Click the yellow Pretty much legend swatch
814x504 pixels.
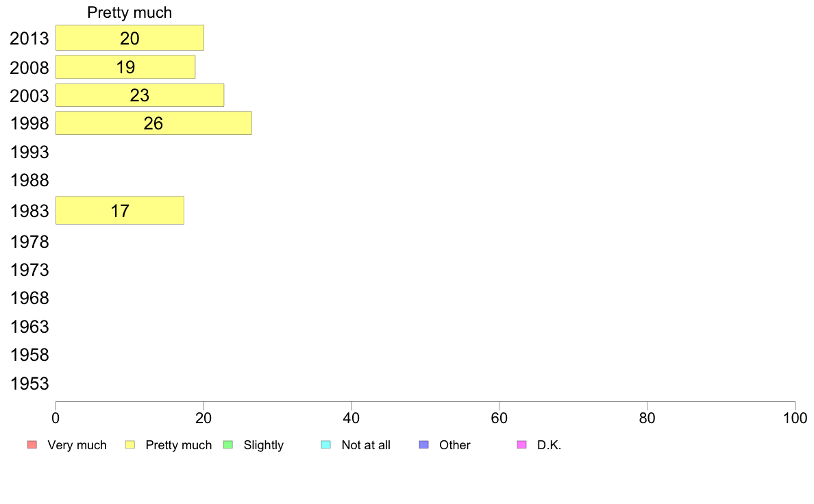[x=130, y=445]
